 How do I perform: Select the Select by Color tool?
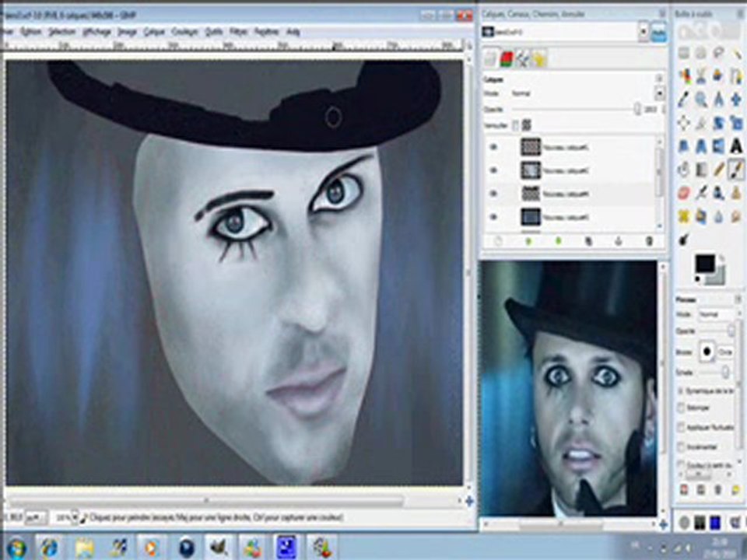pos(684,76)
